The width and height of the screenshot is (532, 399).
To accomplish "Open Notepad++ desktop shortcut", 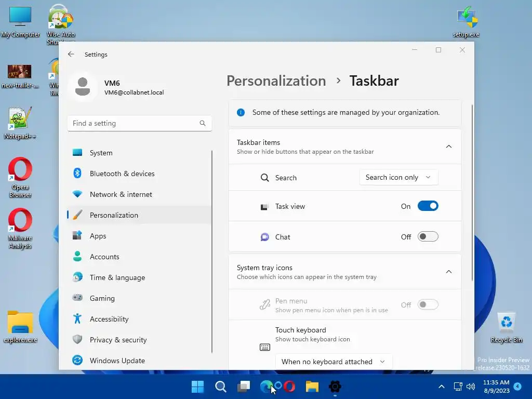I will click(20, 123).
